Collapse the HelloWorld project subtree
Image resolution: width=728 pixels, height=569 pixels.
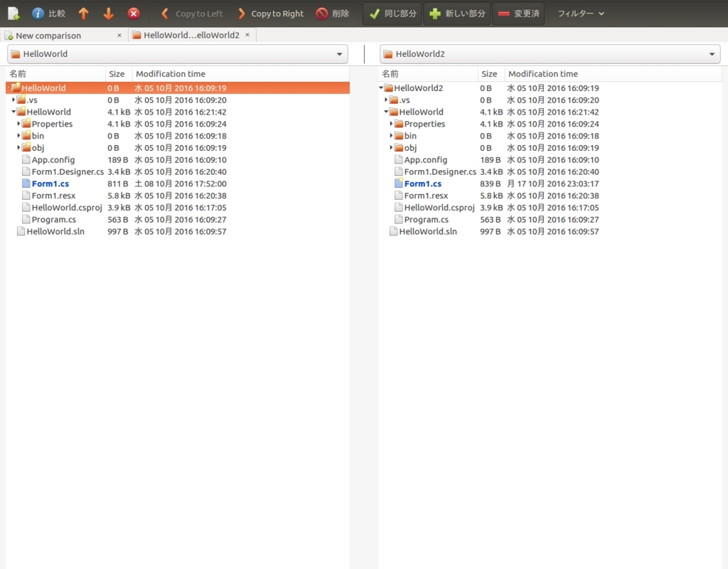point(14,112)
